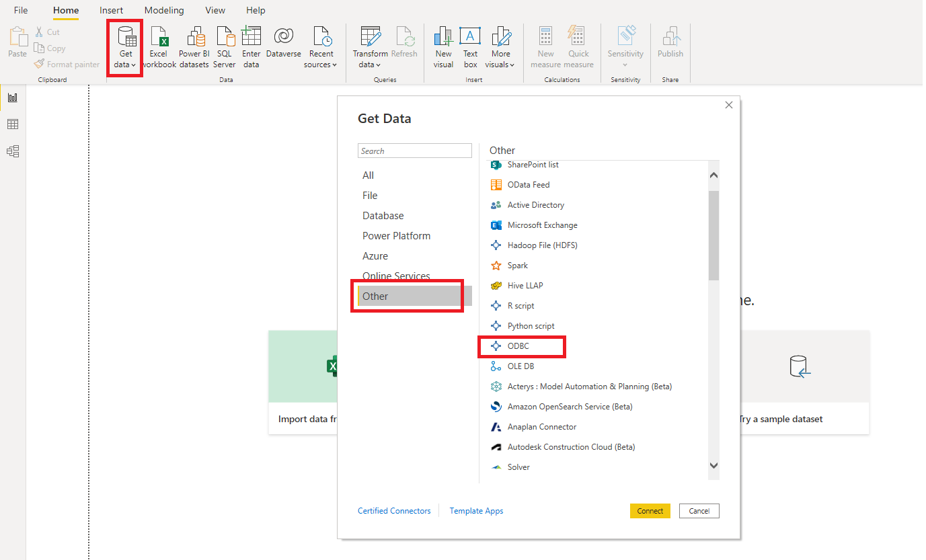Click the Copy icon in Clipboard group
The height and width of the screenshot is (560, 926).
coord(39,48)
